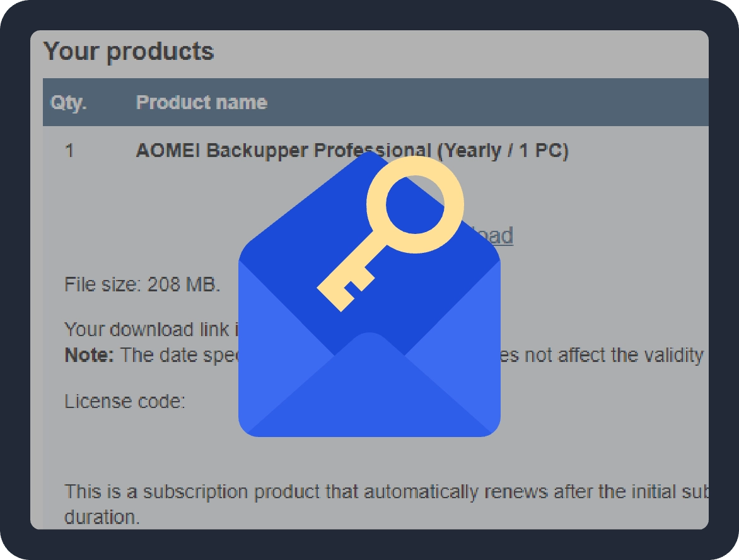Click the quantity 1 in product row
739x560 pixels.
coord(69,151)
